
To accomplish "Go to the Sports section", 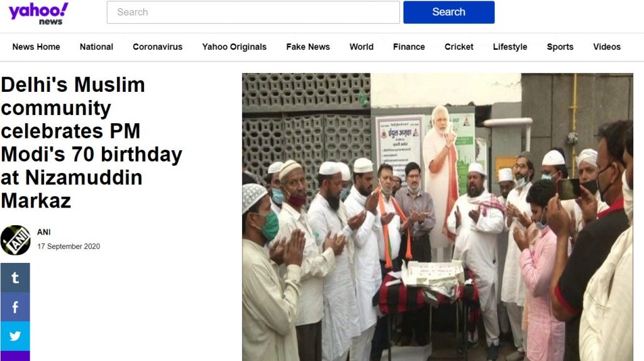I will [x=560, y=47].
